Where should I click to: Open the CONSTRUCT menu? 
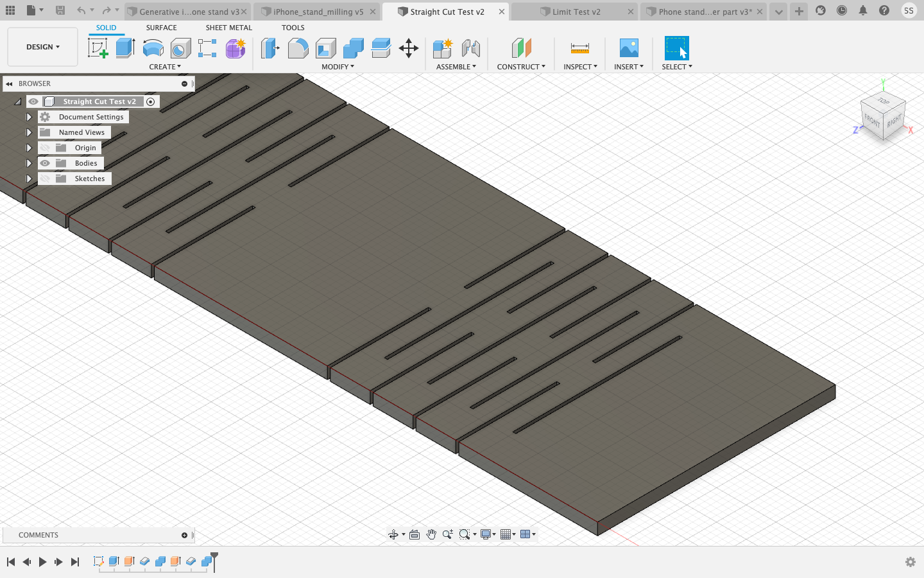click(520, 67)
